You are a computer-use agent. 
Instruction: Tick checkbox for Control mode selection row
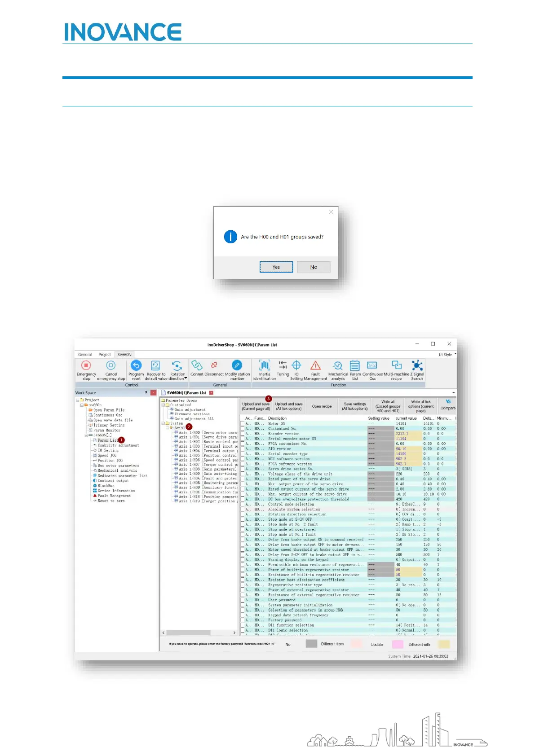click(x=243, y=504)
